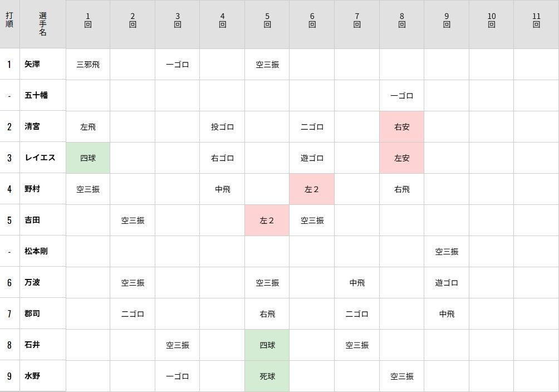
Task: Open player 万波's row name
Action: [x=32, y=282]
